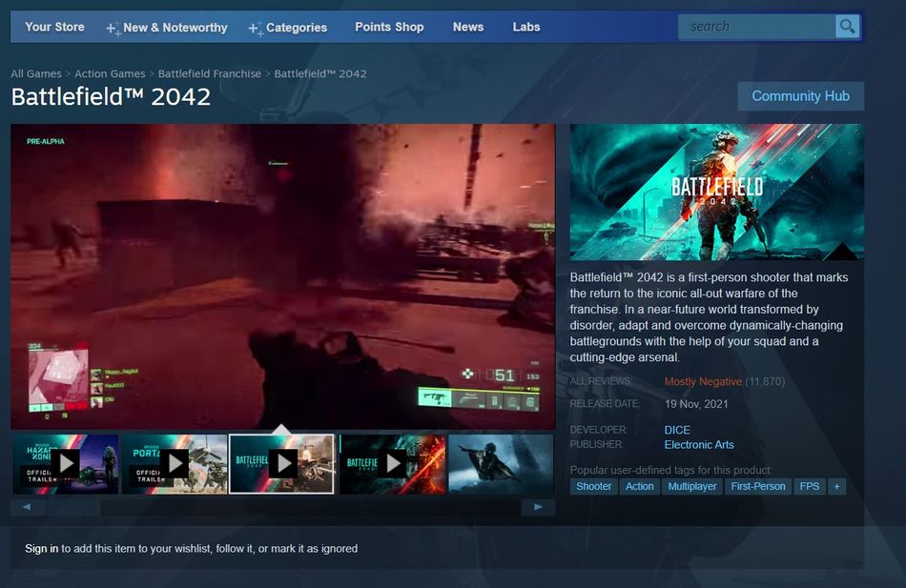906x588 pixels.
Task: Open the All Games breadcrumb link
Action: pos(36,74)
